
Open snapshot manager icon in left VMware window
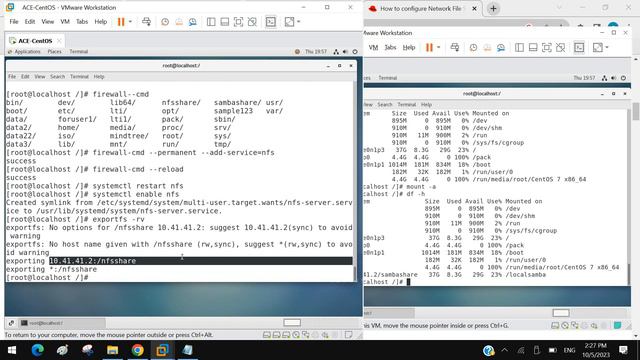tap(193, 22)
